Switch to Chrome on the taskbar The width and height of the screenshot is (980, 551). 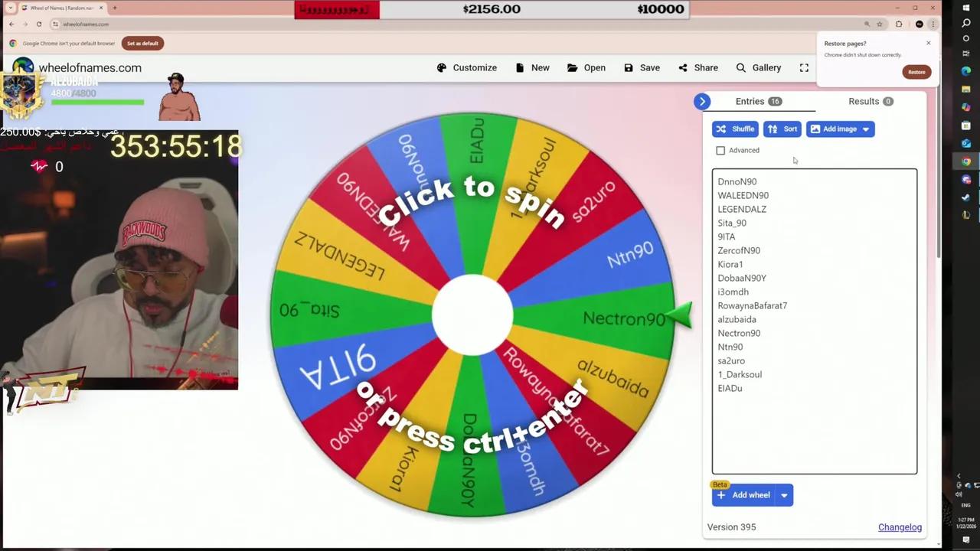pos(965,161)
